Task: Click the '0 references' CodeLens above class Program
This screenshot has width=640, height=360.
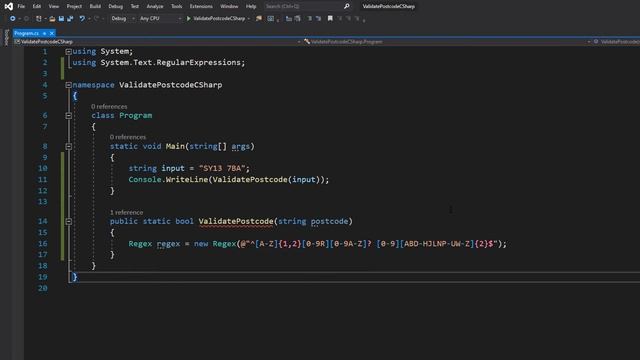Action: 109,107
